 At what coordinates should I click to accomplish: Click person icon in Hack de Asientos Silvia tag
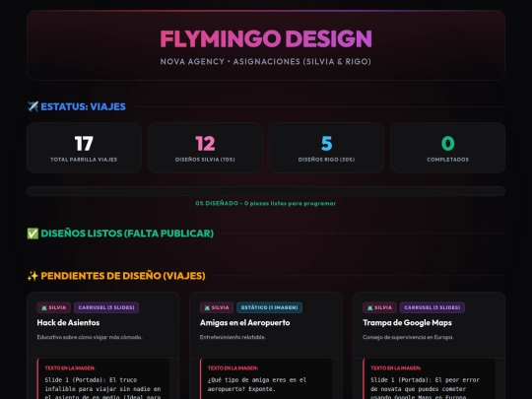pyautogui.click(x=44, y=307)
